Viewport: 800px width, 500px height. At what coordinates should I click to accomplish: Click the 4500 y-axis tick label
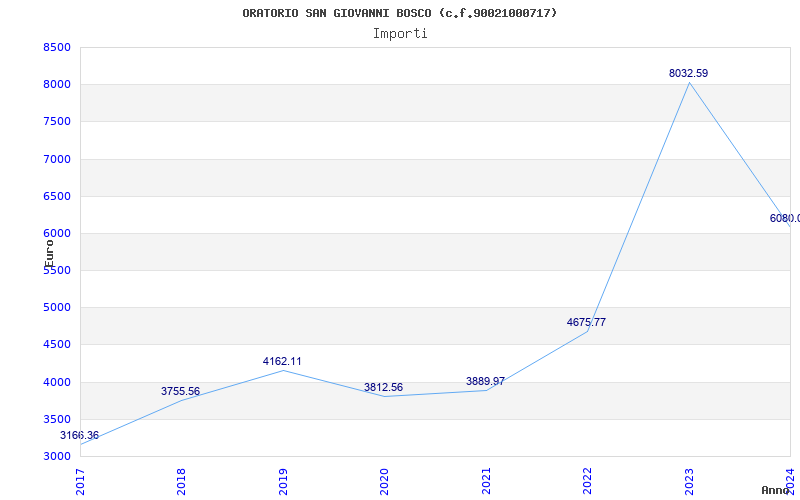[x=57, y=345]
